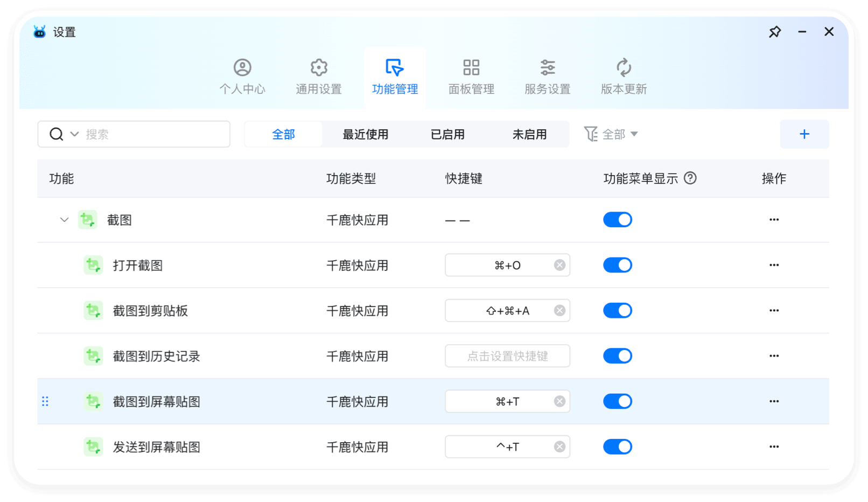
Task: Click the 功能类型 column header
Action: pos(351,179)
